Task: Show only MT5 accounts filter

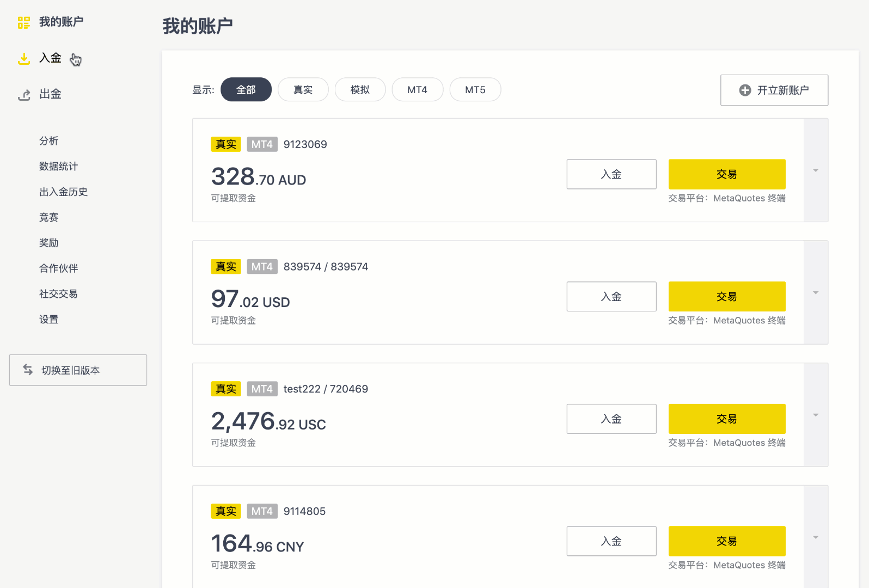Action: 475,90
